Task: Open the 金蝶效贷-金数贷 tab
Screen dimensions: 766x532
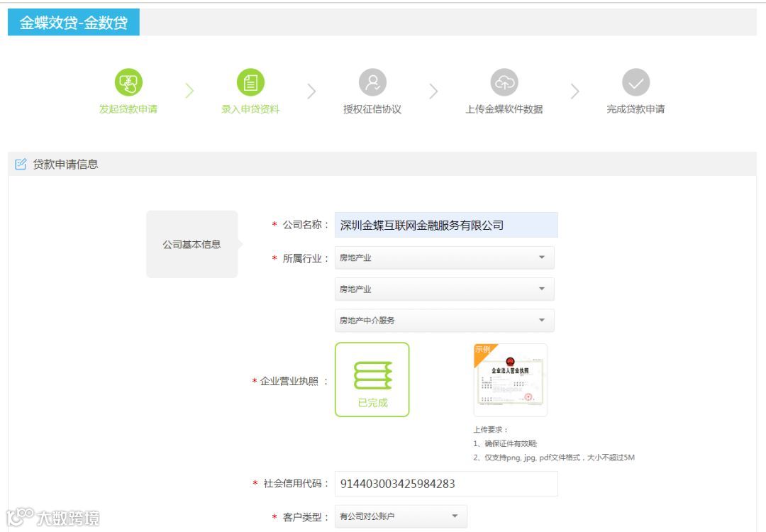Action: click(x=74, y=22)
